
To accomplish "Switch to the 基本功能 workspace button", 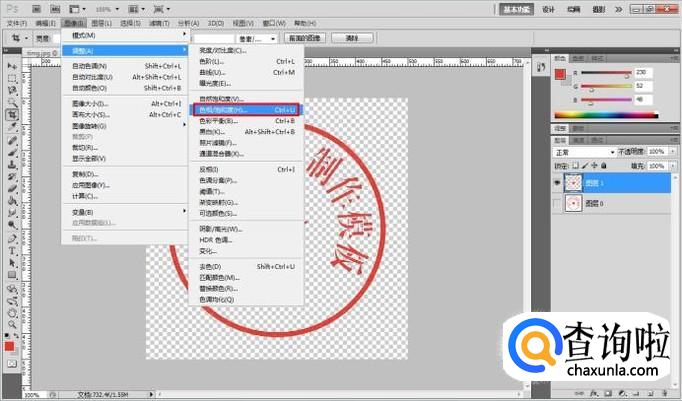I will point(517,8).
